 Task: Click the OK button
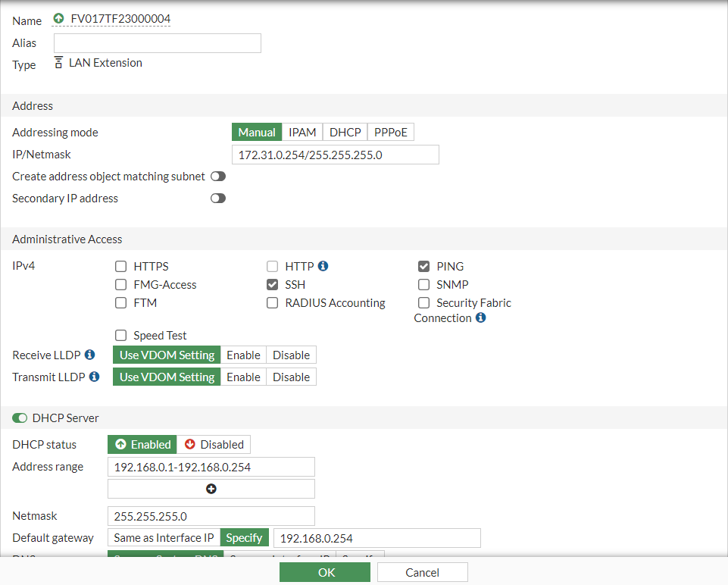[x=327, y=572]
